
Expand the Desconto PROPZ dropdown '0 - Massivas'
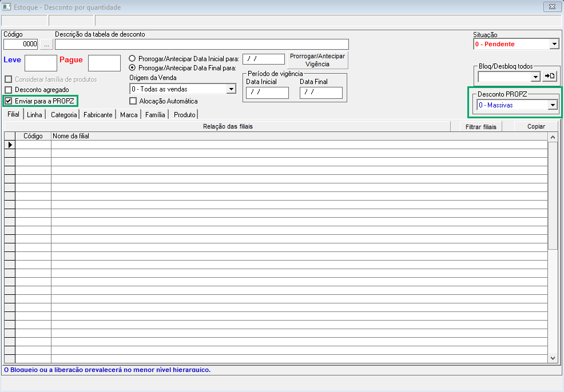coord(553,105)
